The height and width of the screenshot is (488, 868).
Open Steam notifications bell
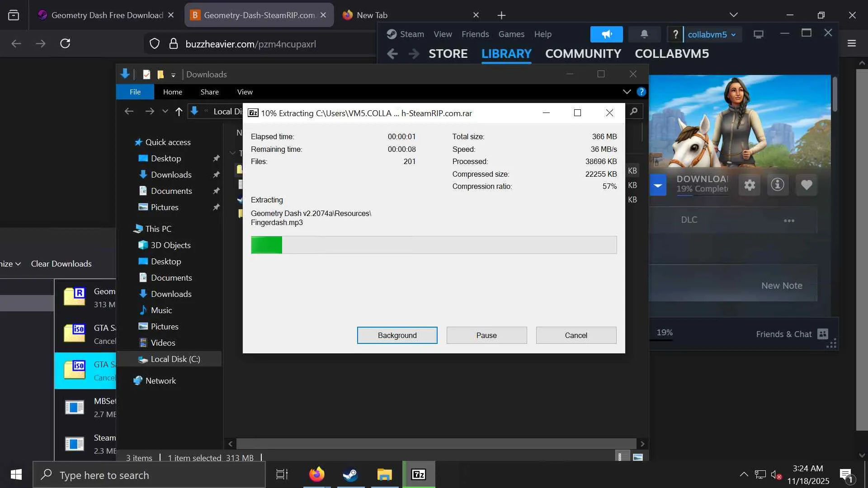coord(644,34)
